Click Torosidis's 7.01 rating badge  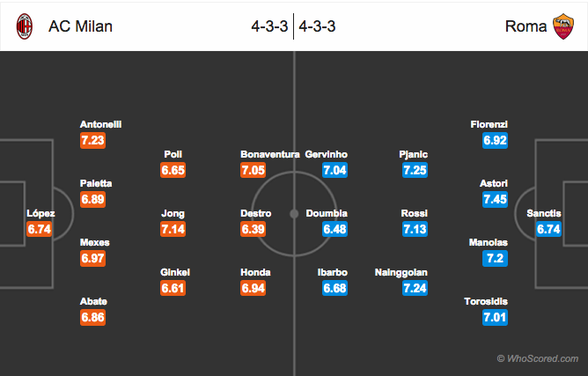tap(495, 318)
